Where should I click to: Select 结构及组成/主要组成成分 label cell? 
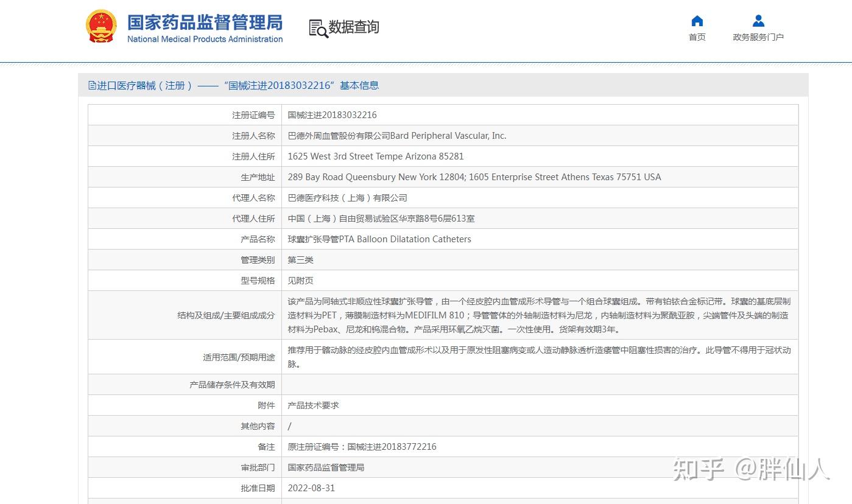(x=185, y=315)
